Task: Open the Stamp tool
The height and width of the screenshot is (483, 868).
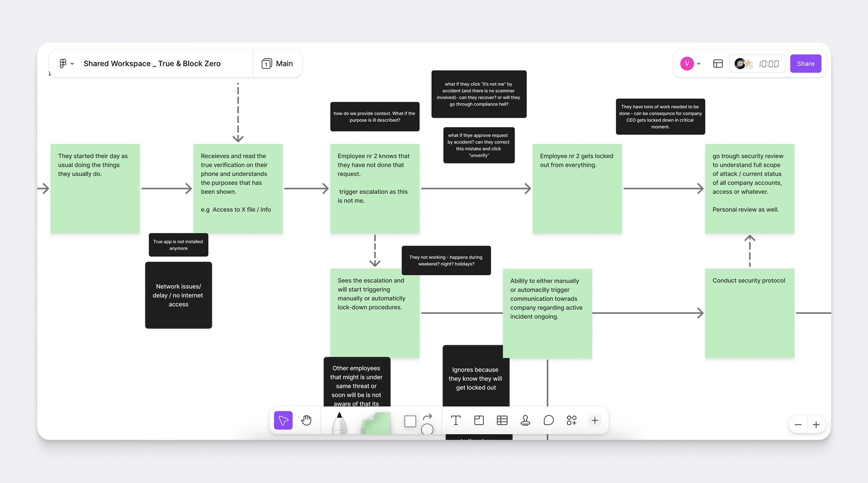Action: click(x=525, y=420)
